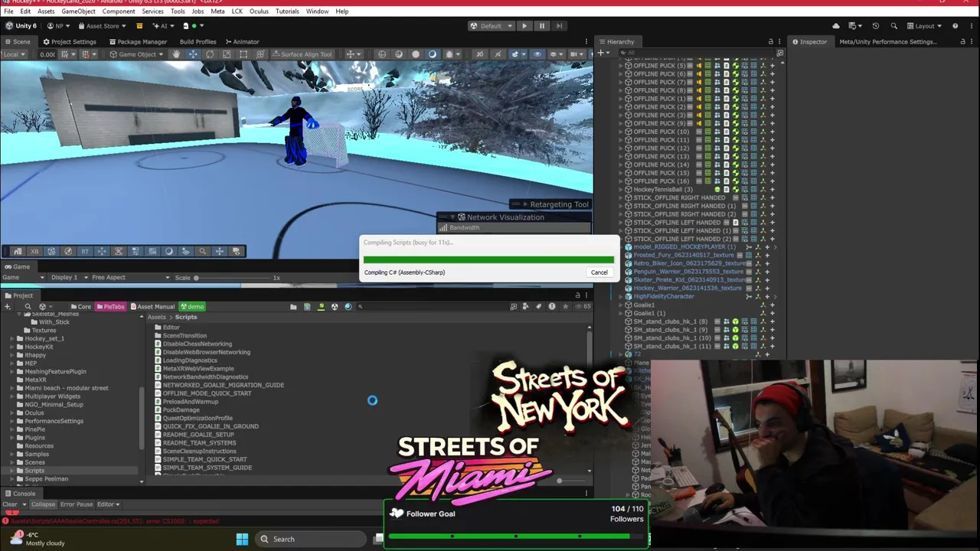Image resolution: width=980 pixels, height=551 pixels.
Task: Select the QuestOptimizationProfile asset
Action: click(x=198, y=419)
